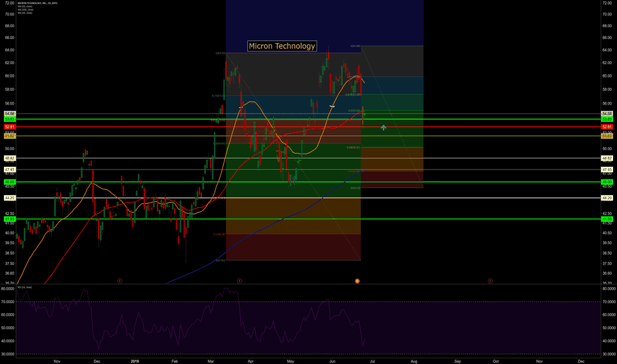
Task: Select the red 52.81 price label on left scale
Action: click(x=10, y=126)
